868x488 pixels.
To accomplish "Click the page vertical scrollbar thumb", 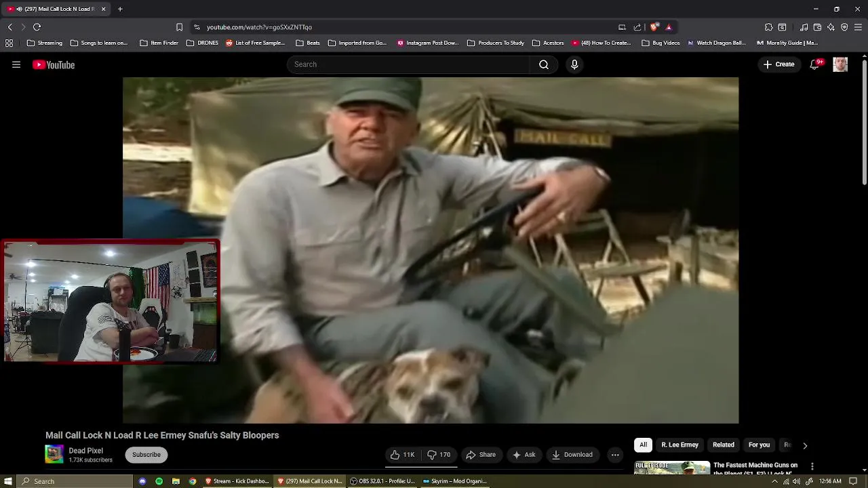I will point(865,122).
